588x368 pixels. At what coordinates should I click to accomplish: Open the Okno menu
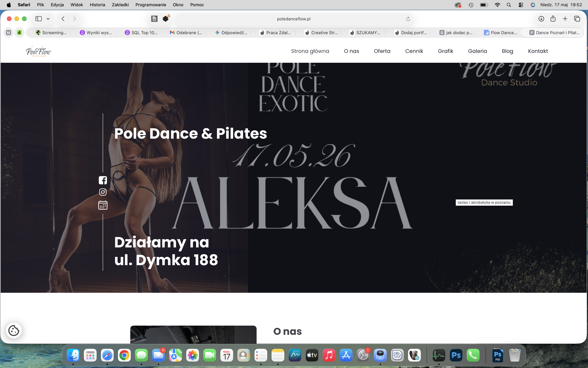click(x=178, y=5)
